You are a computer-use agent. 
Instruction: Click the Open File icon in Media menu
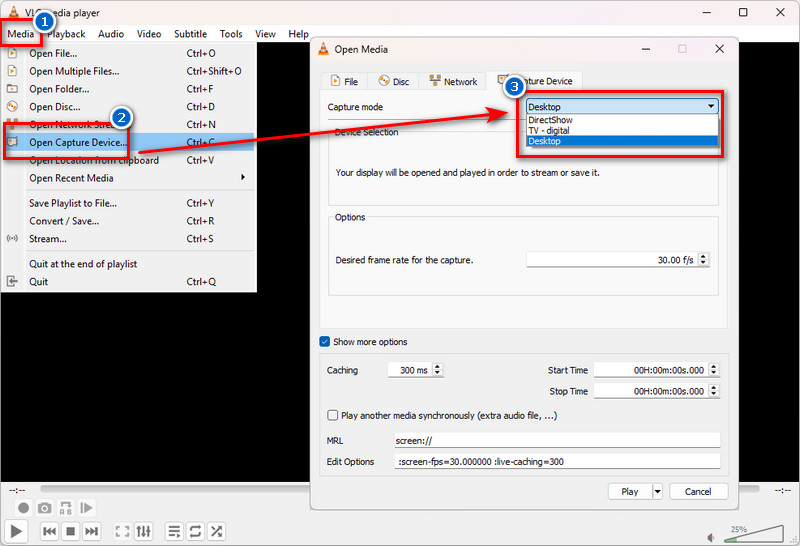point(12,53)
